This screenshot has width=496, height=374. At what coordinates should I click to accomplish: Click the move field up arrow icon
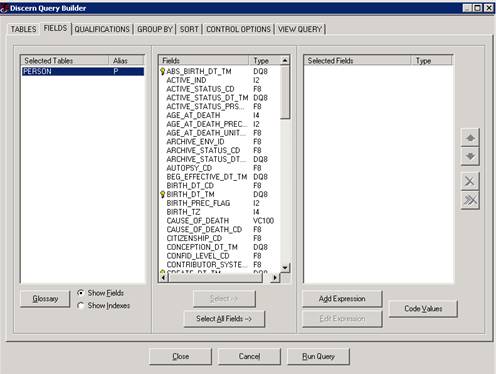click(x=470, y=138)
